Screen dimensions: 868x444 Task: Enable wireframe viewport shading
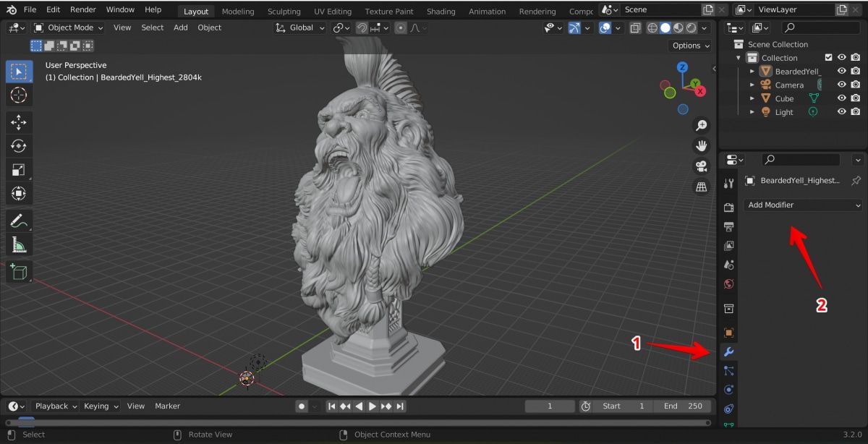[x=653, y=27]
